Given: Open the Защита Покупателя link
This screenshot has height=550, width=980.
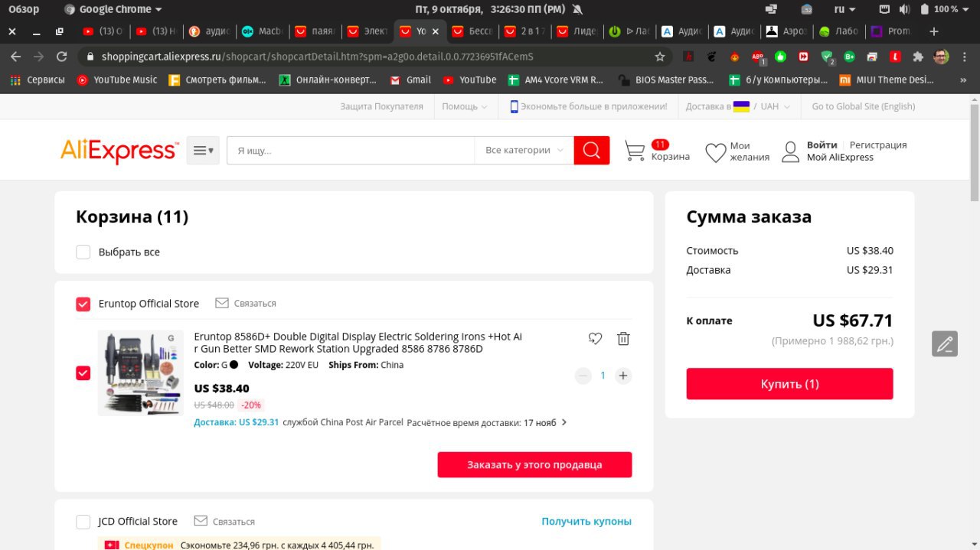Looking at the screenshot, I should 381,106.
